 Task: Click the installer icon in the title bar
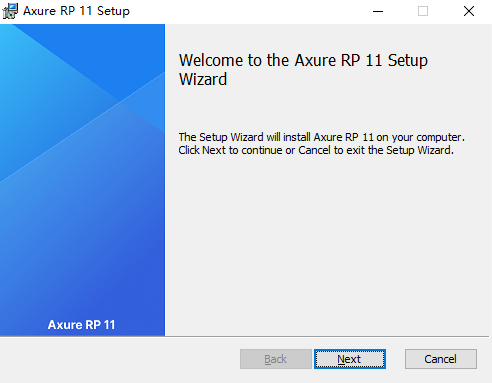pyautogui.click(x=10, y=11)
